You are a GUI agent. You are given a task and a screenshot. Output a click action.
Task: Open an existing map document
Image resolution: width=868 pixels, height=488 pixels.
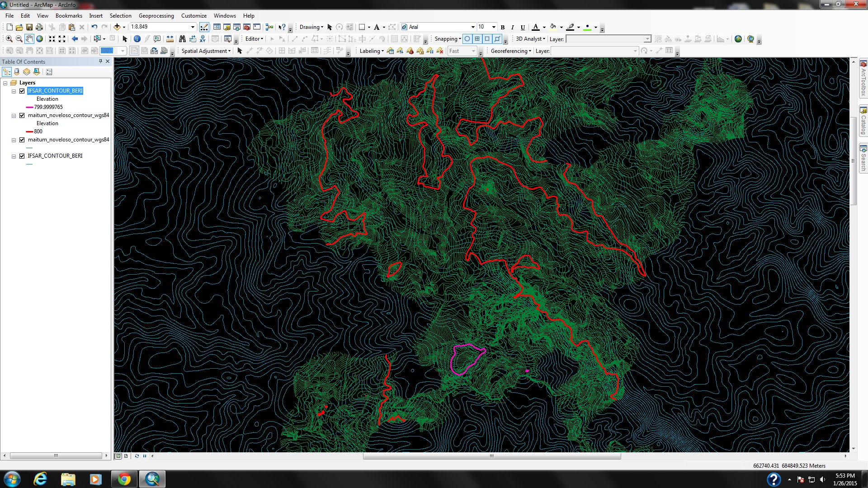19,27
